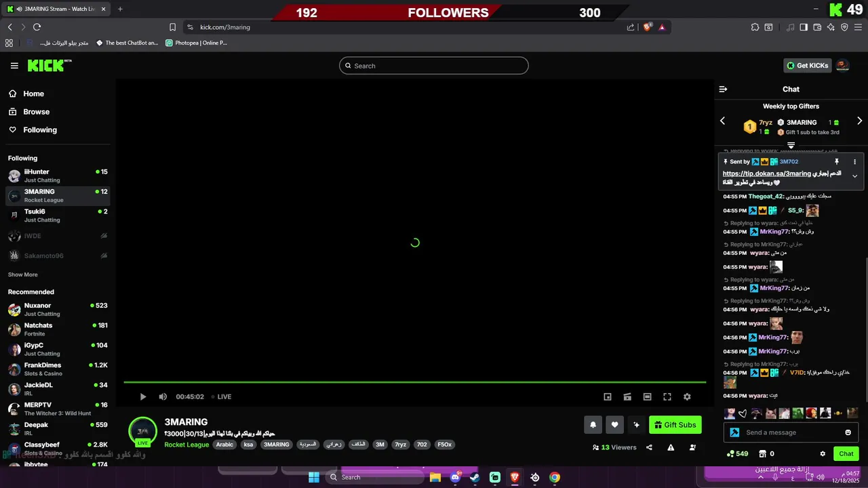Image resolution: width=868 pixels, height=488 pixels.
Task: Share the stream via share icon
Action: (x=649, y=447)
